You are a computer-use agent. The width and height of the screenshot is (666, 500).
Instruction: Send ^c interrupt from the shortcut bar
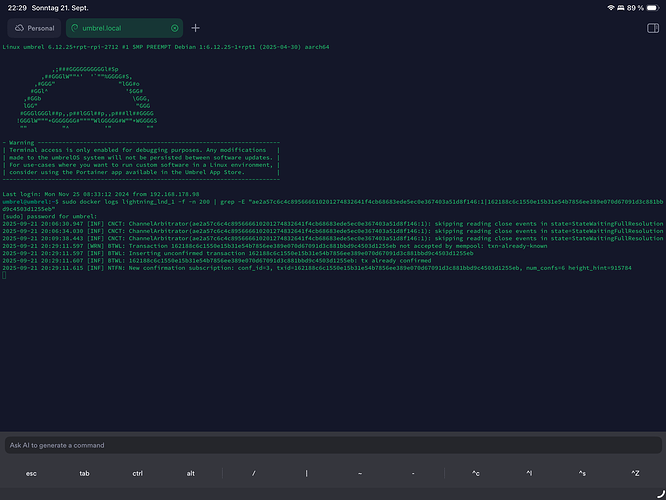[x=476, y=473]
